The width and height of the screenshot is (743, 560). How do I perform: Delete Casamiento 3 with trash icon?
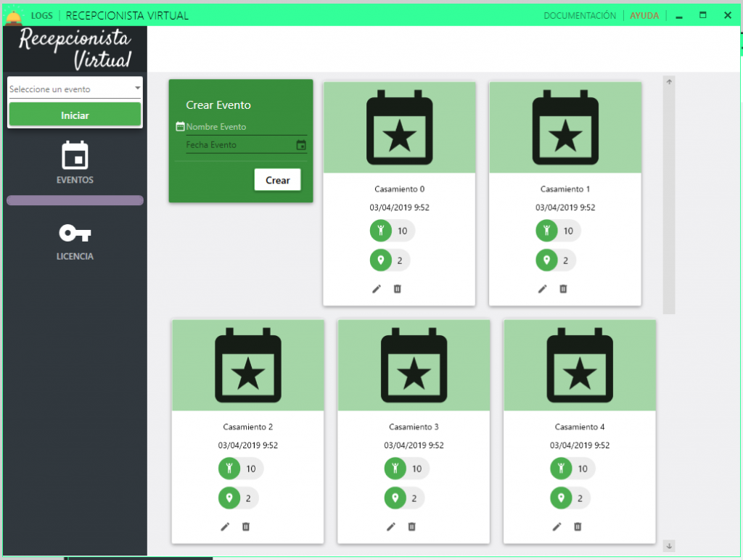(411, 527)
